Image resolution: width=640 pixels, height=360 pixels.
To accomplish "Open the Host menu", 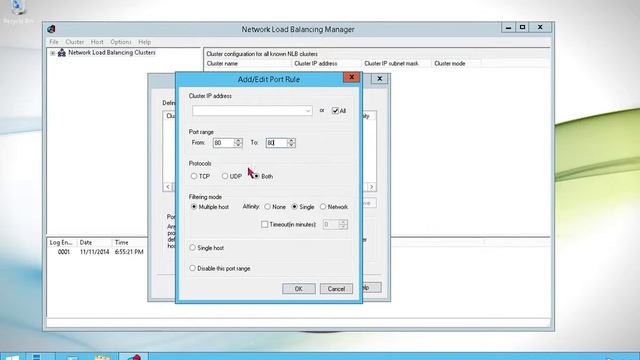I will 97,42.
